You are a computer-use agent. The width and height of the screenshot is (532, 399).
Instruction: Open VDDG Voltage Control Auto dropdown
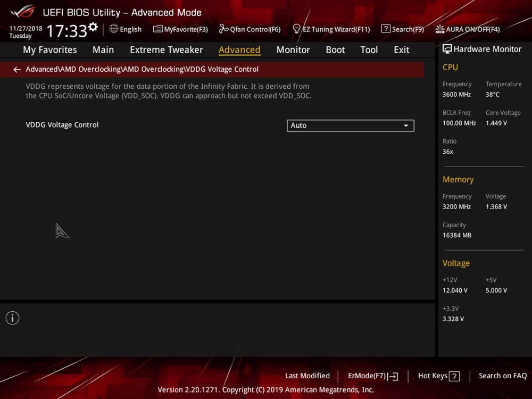(x=351, y=126)
